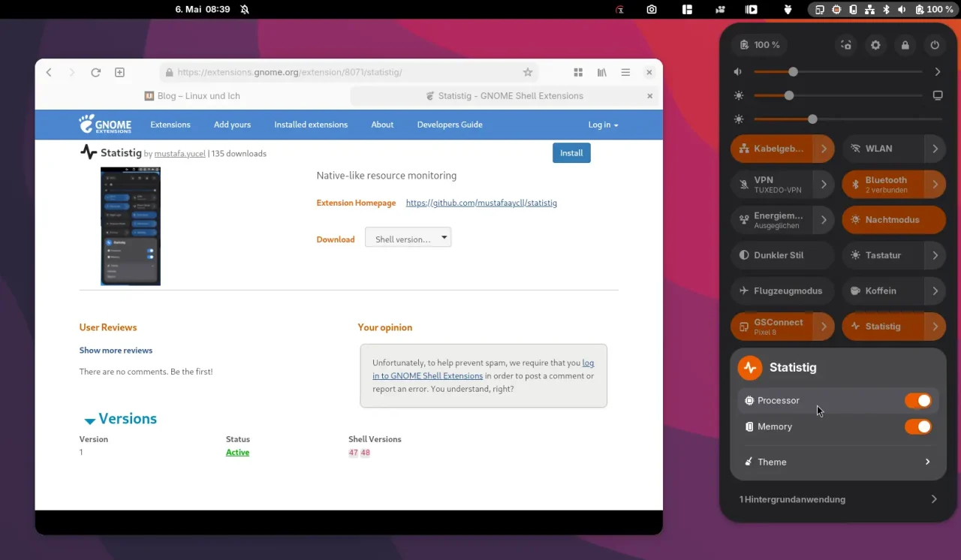Screen dimensions: 961x560
Task: Click the blue Install button
Action: (x=571, y=153)
